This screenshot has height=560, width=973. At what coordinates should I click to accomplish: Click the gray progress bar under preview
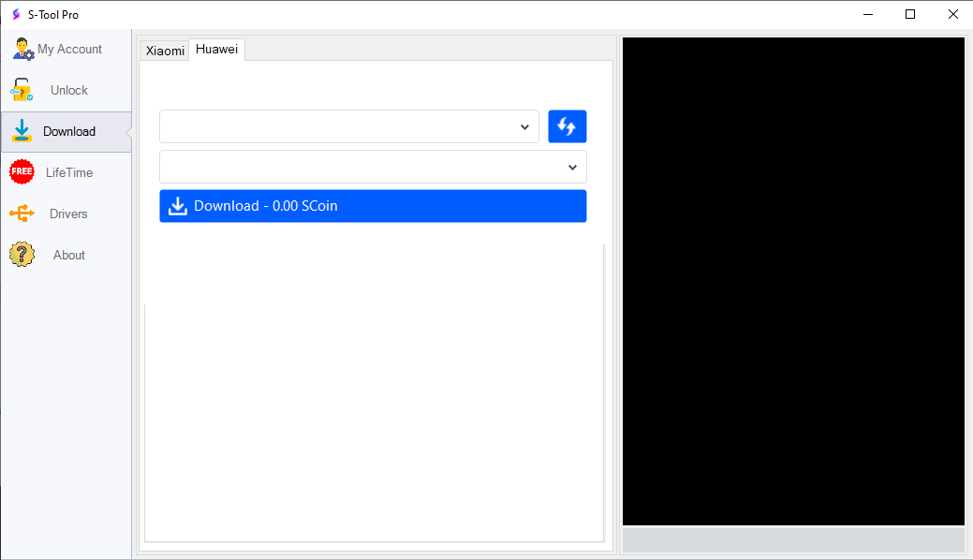point(793,540)
